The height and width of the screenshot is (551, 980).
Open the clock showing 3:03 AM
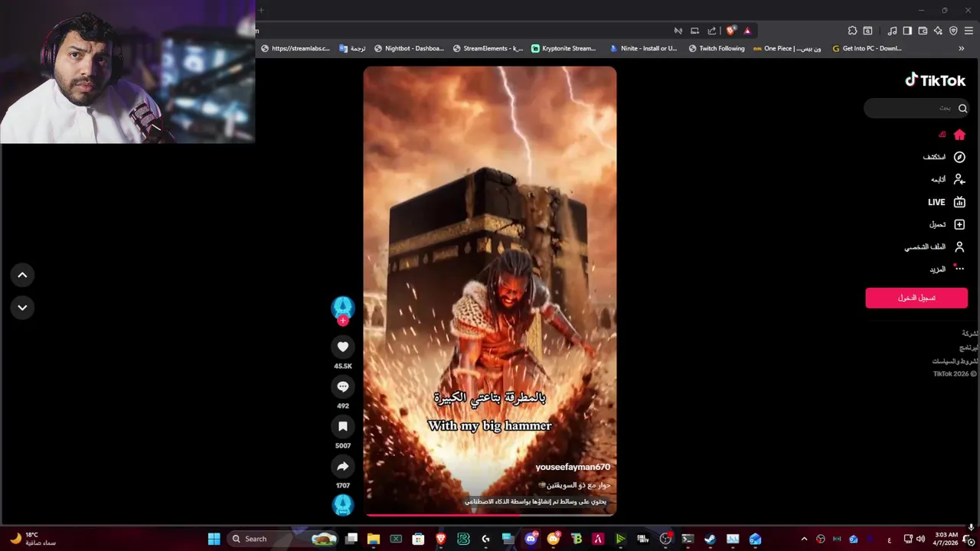point(946,539)
